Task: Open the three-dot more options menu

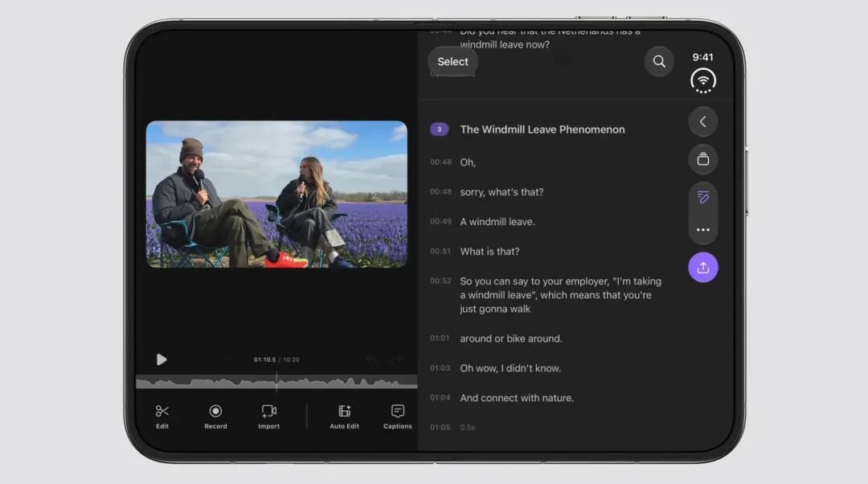Action: [703, 229]
